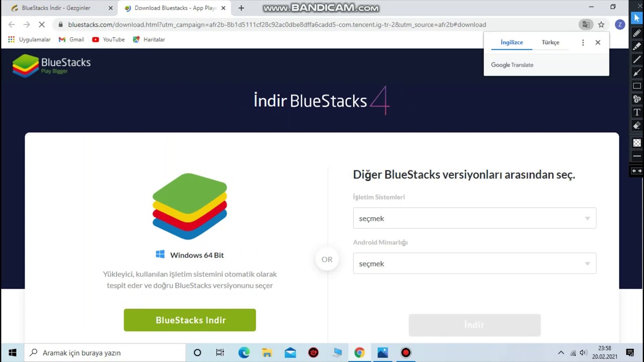The image size is (644, 362).
Task: Open the line thickness selector
Action: (637, 156)
